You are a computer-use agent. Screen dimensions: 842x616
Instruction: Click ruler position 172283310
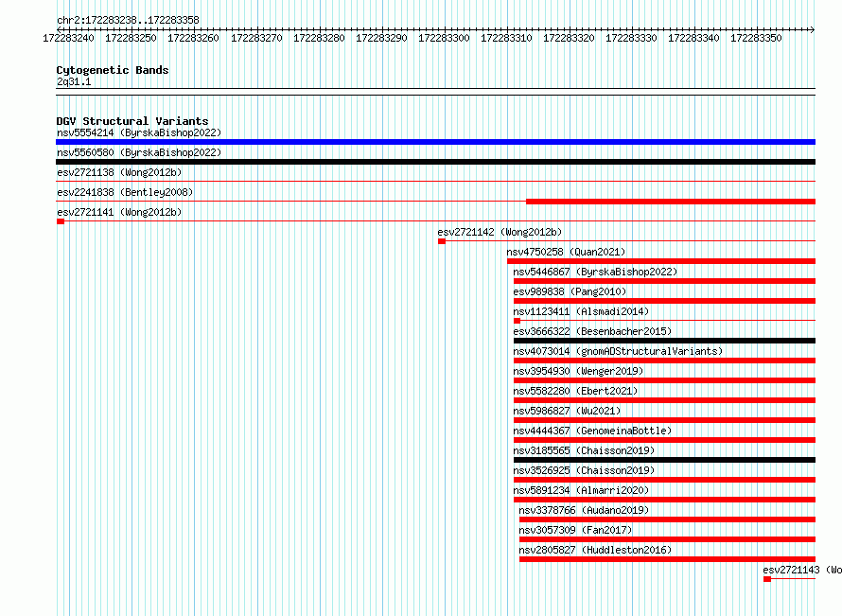[x=506, y=38]
